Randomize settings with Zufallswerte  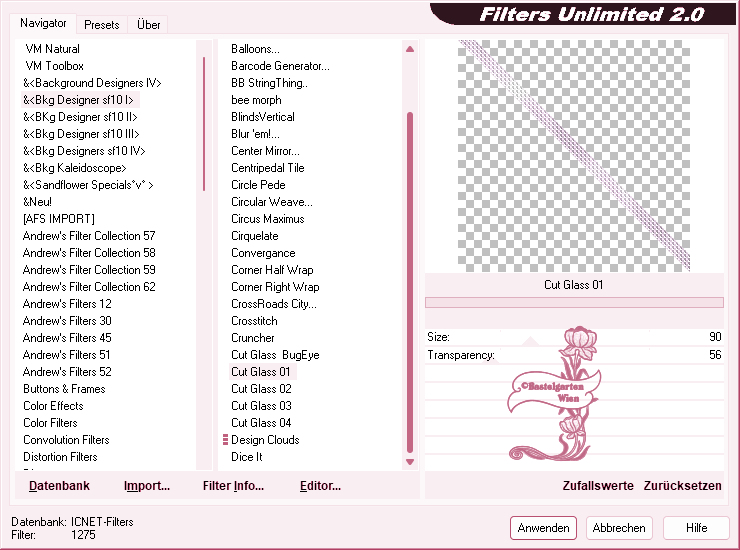click(x=598, y=486)
